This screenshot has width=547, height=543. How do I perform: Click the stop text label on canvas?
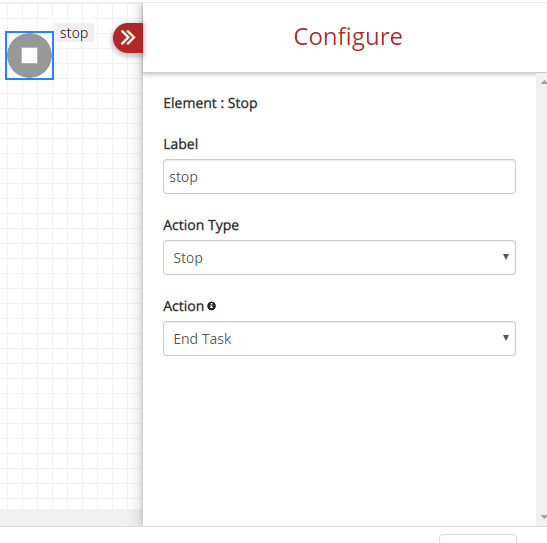click(x=74, y=33)
